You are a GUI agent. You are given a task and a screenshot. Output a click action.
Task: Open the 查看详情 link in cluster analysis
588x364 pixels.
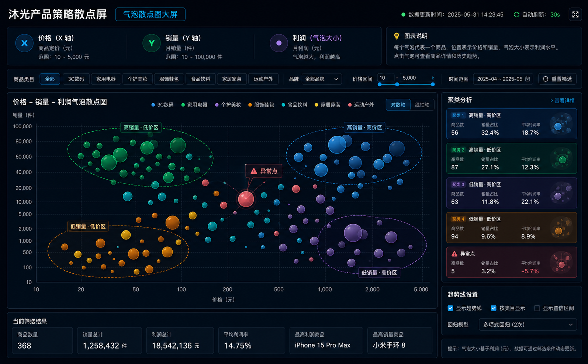pos(563,101)
